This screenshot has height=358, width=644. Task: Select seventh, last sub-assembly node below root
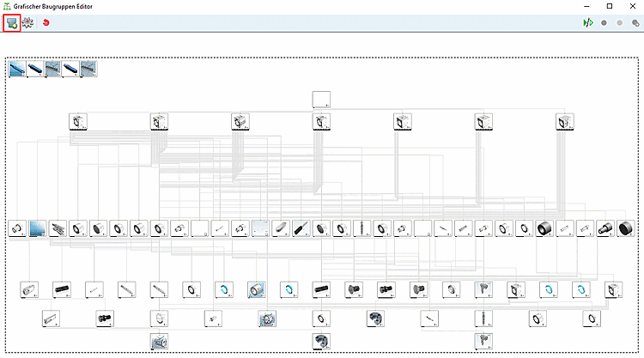(x=565, y=122)
